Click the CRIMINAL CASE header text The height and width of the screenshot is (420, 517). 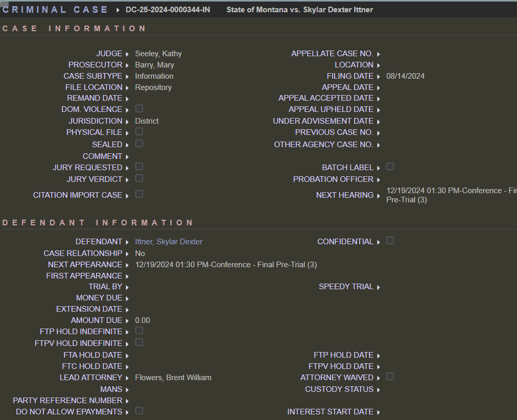pyautogui.click(x=55, y=10)
